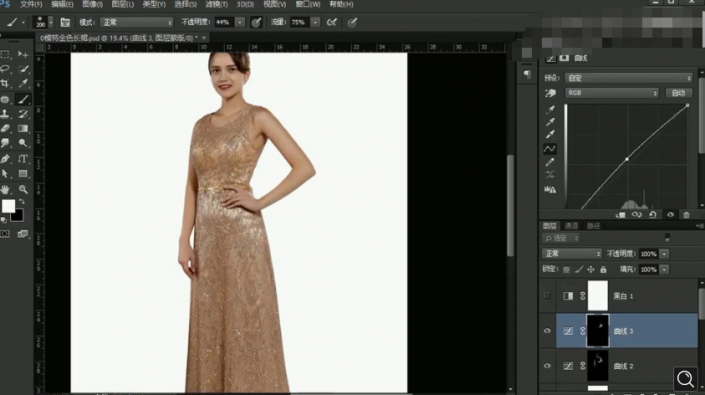Select the Zoom tool in left toolbar
The image size is (705, 395).
(22, 189)
